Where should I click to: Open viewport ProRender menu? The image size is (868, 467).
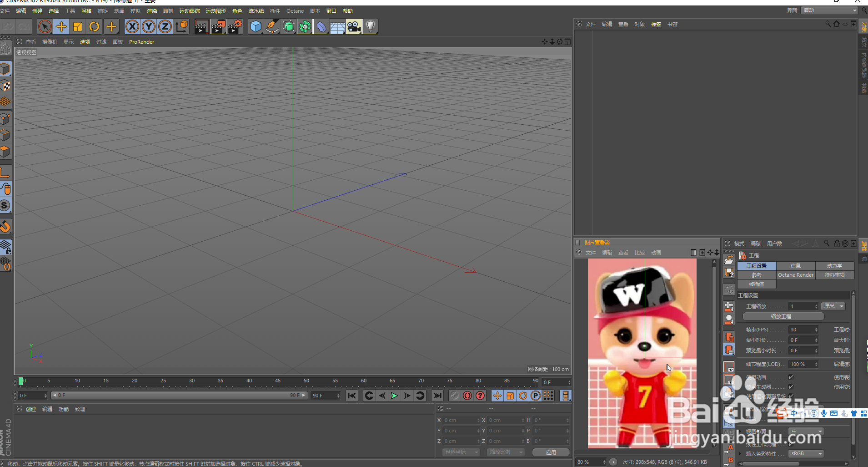141,42
